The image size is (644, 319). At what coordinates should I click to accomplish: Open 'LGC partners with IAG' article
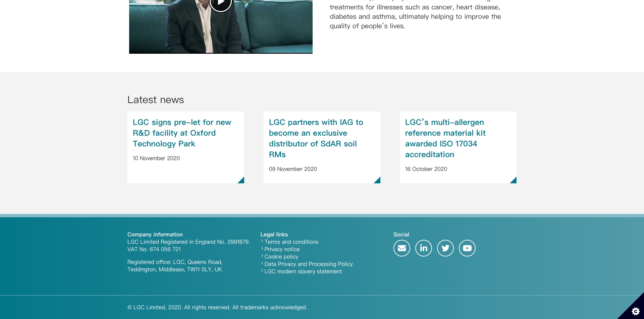pos(316,138)
